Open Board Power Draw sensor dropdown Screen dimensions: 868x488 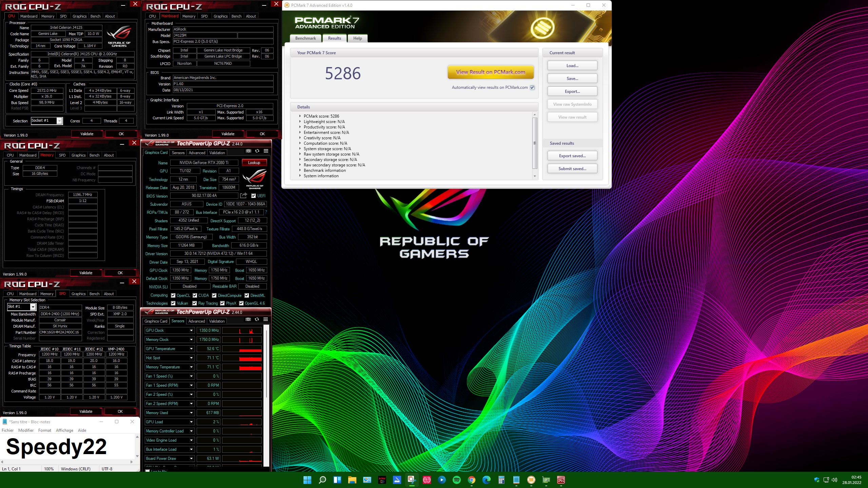pos(191,459)
